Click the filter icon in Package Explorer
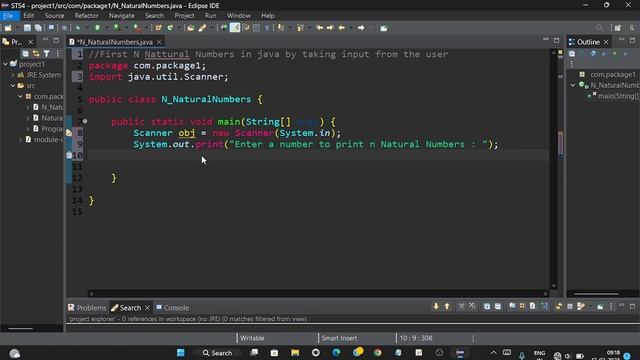The height and width of the screenshot is (360, 640). coord(47,53)
